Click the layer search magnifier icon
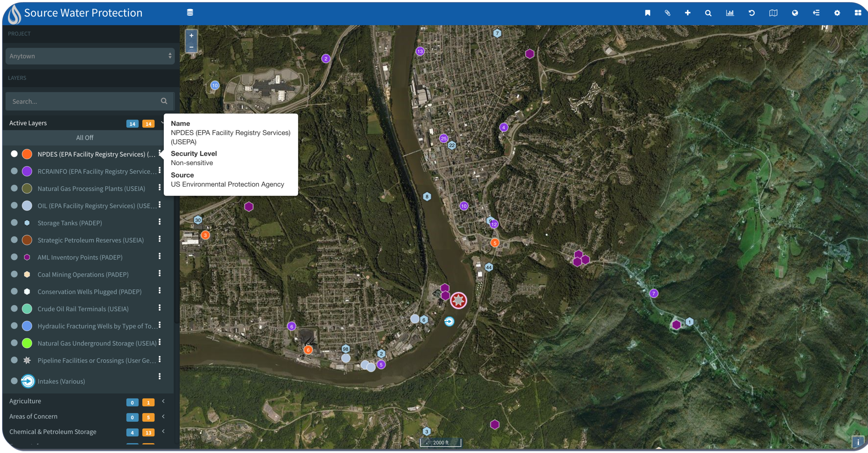The height and width of the screenshot is (453, 868). [164, 101]
